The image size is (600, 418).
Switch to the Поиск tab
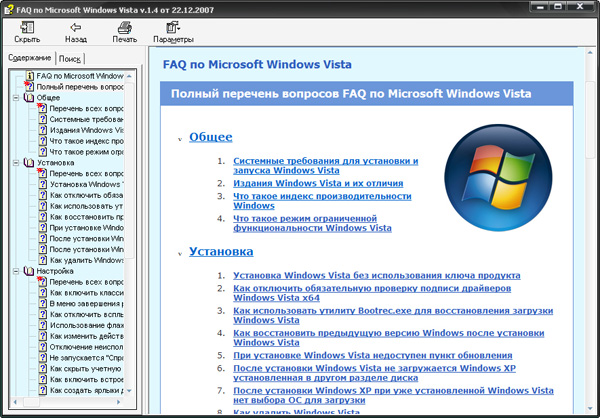[70, 59]
